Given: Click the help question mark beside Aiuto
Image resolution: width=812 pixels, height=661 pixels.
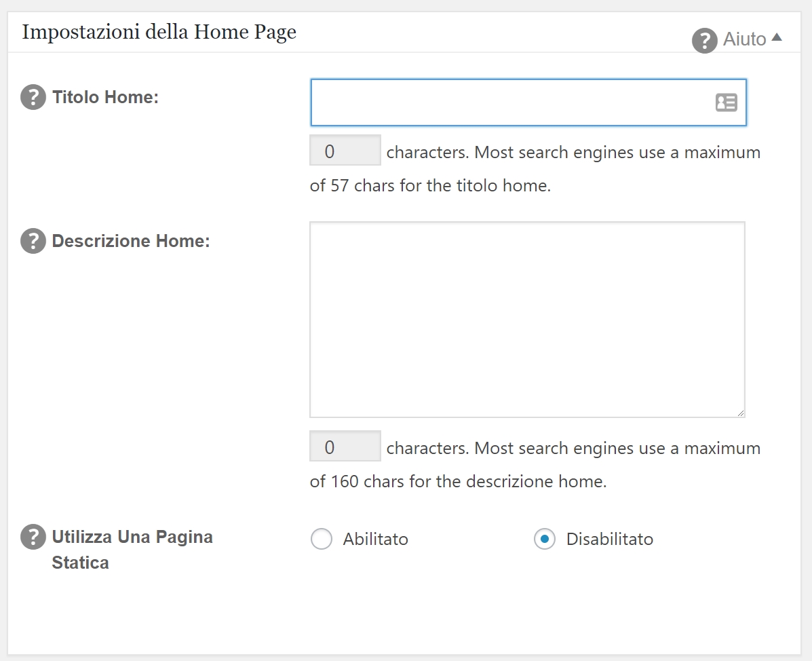Looking at the screenshot, I should (704, 40).
